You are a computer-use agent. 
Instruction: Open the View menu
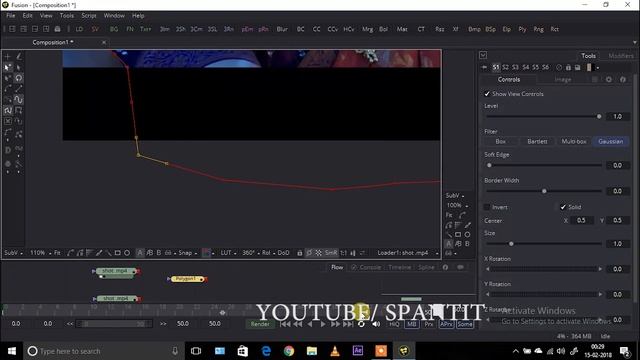[46, 16]
